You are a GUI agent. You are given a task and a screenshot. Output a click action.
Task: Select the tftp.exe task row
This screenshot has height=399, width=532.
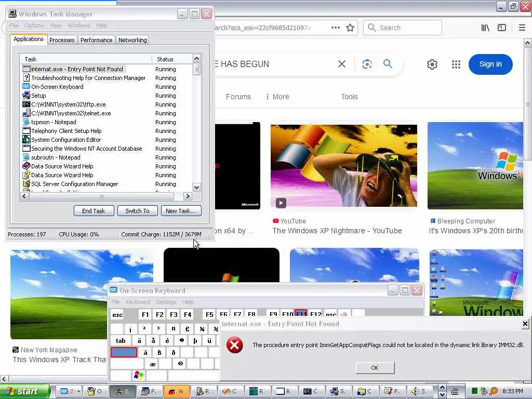coord(107,104)
